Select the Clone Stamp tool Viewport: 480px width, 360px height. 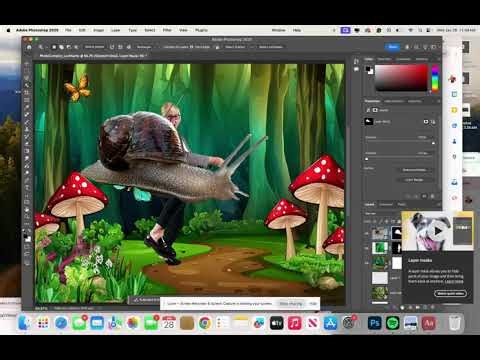[x=27, y=129]
